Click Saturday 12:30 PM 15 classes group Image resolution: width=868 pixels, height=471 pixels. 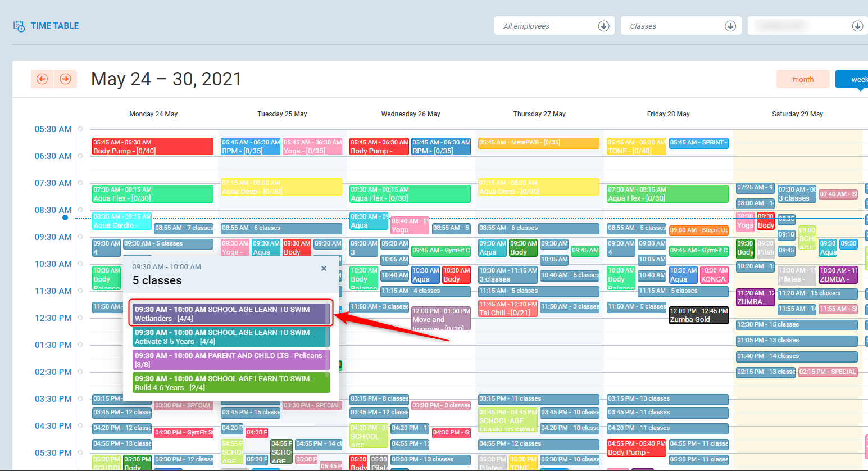point(796,325)
